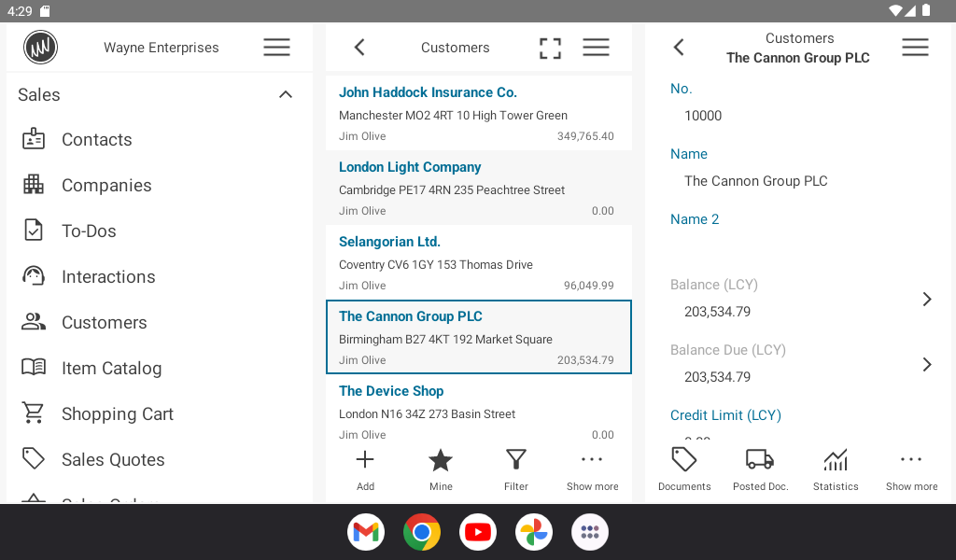Open John Haddock Insurance Co. customer
956x560 pixels.
[479, 113]
